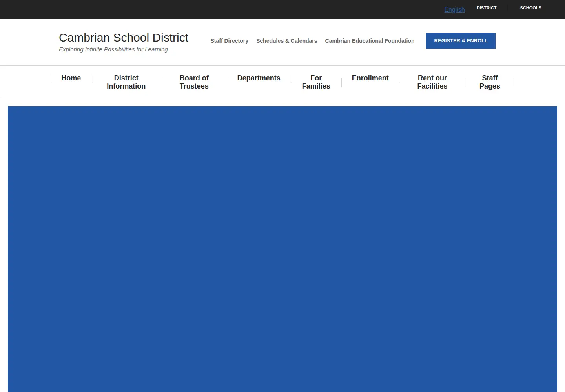
Task: Click the REGISTER & ENROLL button
Action: click(x=461, y=41)
